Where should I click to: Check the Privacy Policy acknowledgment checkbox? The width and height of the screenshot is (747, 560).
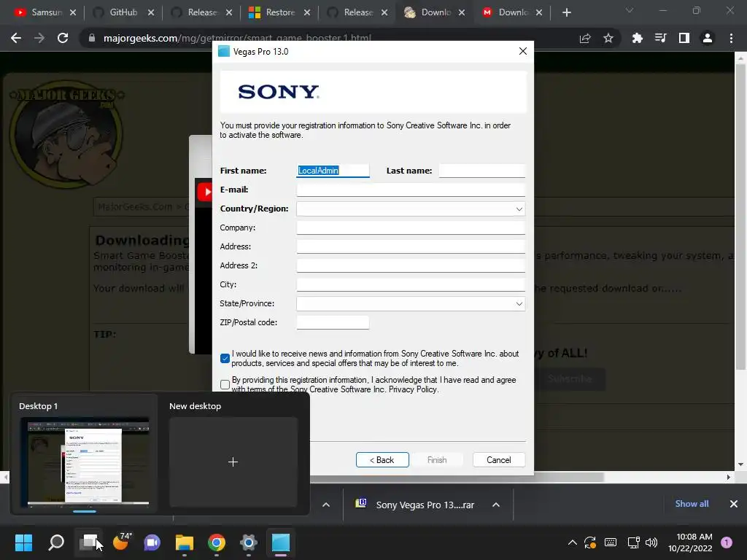coord(225,384)
